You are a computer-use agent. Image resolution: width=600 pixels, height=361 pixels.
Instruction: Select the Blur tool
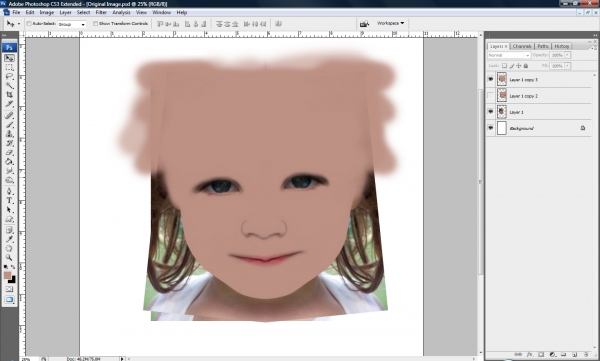click(x=9, y=171)
